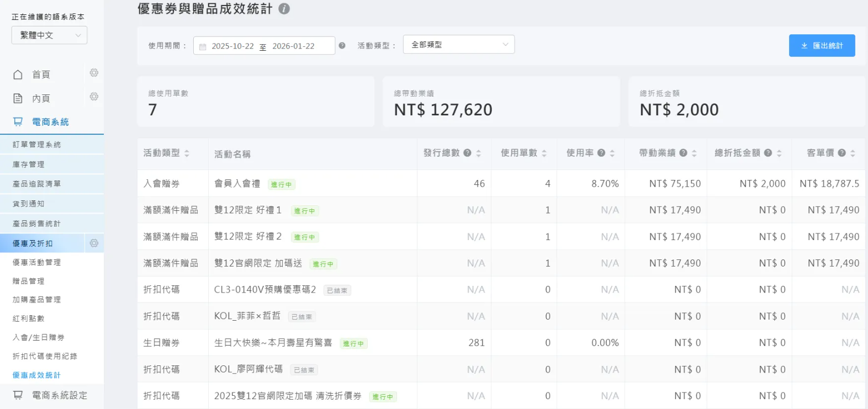Image resolution: width=868 pixels, height=409 pixels.
Task: Click the 匯出統計 export button
Action: [822, 46]
